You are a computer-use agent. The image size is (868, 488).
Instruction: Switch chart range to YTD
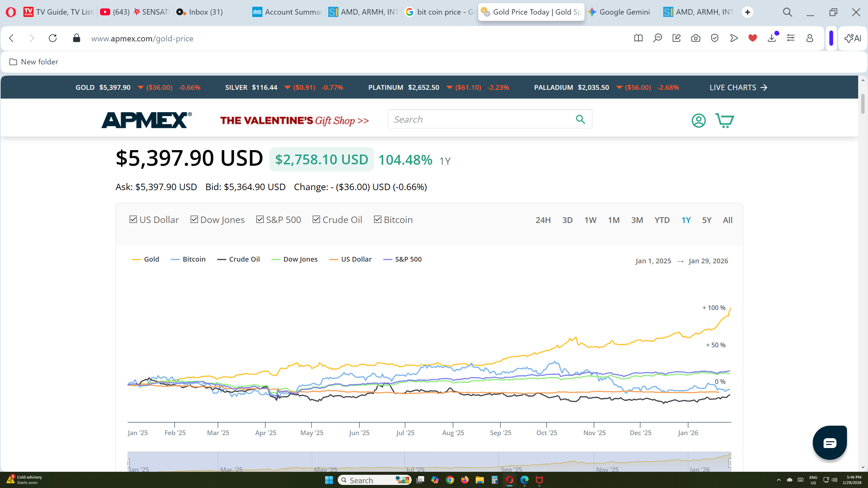pos(662,220)
